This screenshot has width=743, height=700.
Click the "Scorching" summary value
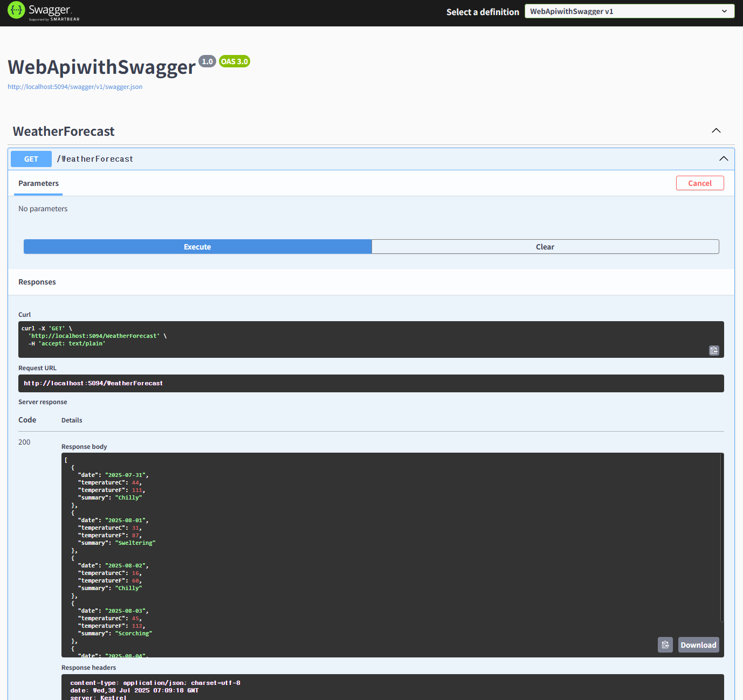click(134, 634)
